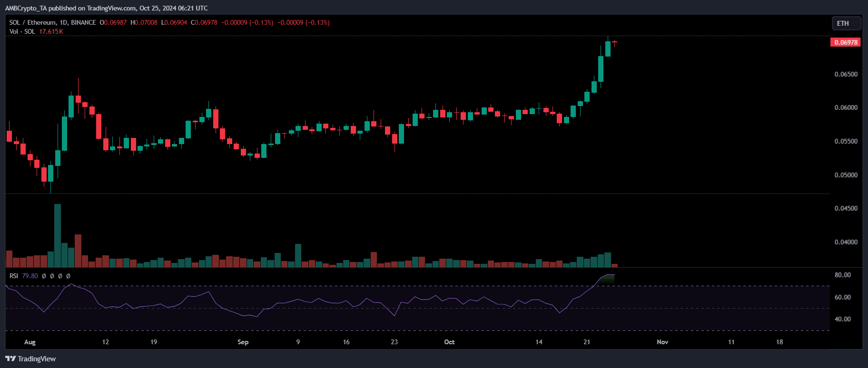Click the 0.06000 price axis label
Image resolution: width=868 pixels, height=368 pixels.
click(x=846, y=107)
